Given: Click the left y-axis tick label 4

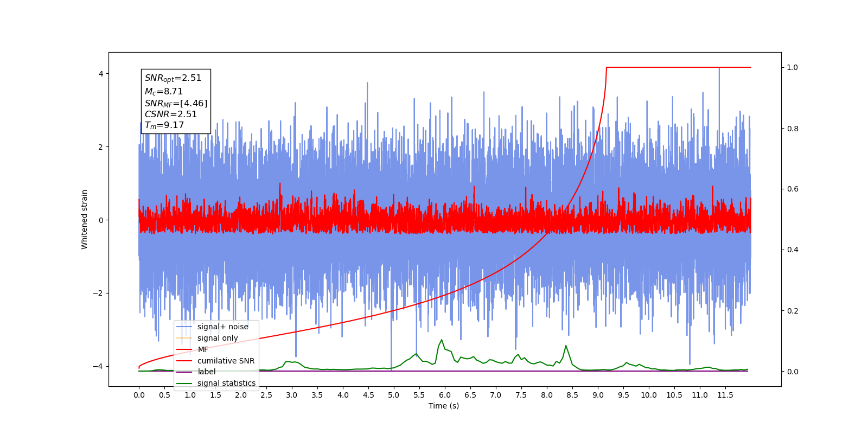Looking at the screenshot, I should [100, 74].
